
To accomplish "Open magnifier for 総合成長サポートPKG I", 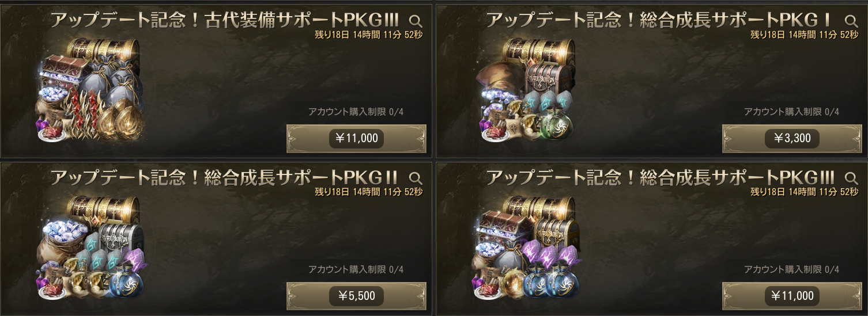I will [x=851, y=22].
